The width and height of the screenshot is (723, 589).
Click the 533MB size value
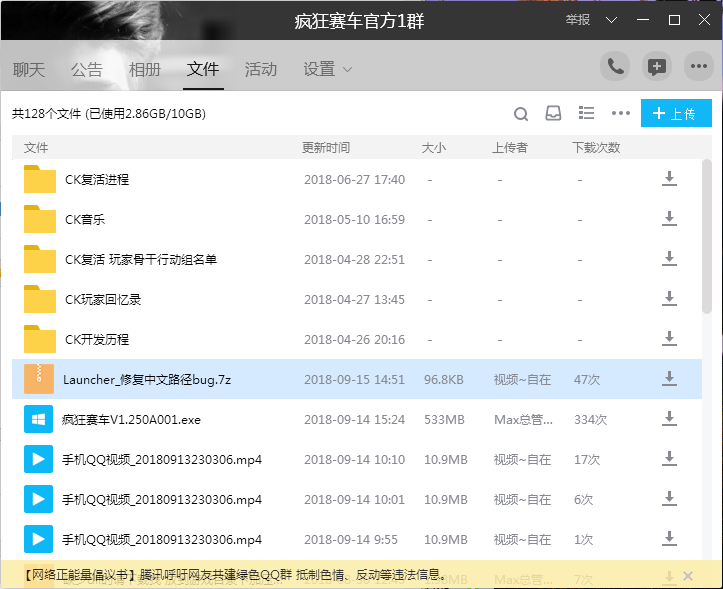click(x=444, y=420)
